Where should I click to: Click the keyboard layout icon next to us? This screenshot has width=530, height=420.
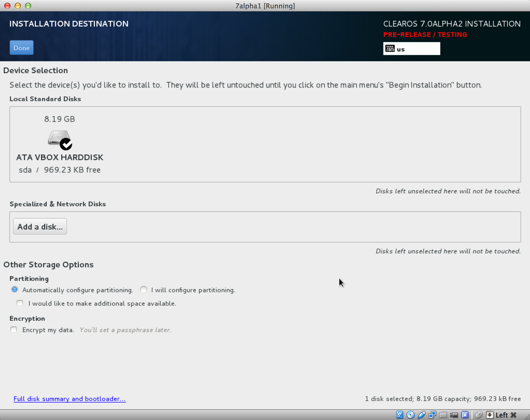pyautogui.click(x=390, y=49)
